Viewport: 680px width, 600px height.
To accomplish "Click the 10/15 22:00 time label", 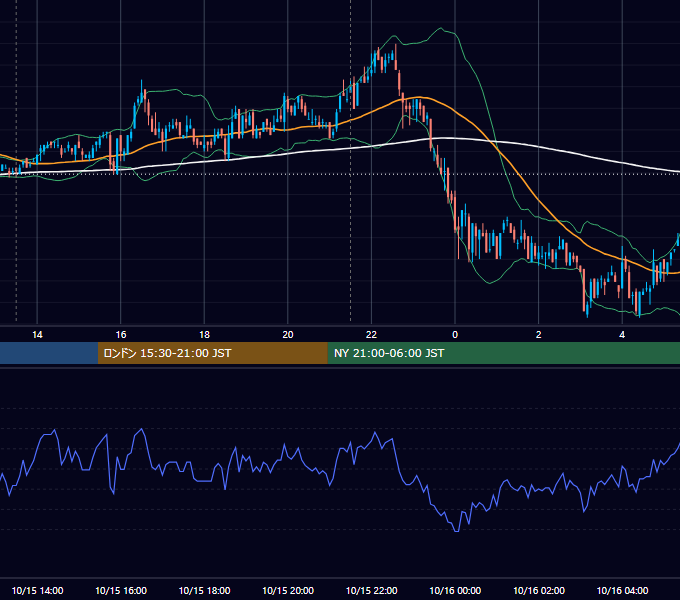I will [372, 590].
